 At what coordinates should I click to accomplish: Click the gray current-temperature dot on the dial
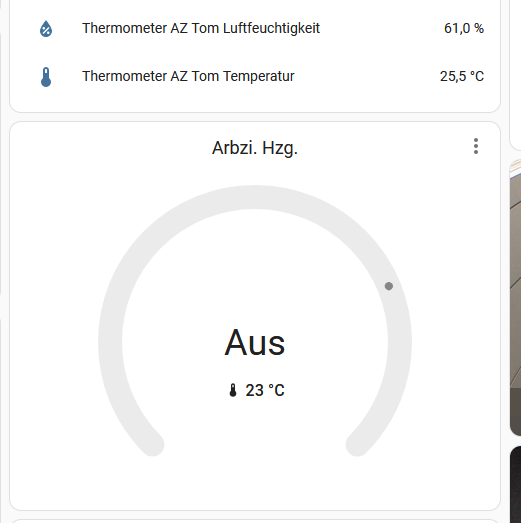tap(389, 286)
